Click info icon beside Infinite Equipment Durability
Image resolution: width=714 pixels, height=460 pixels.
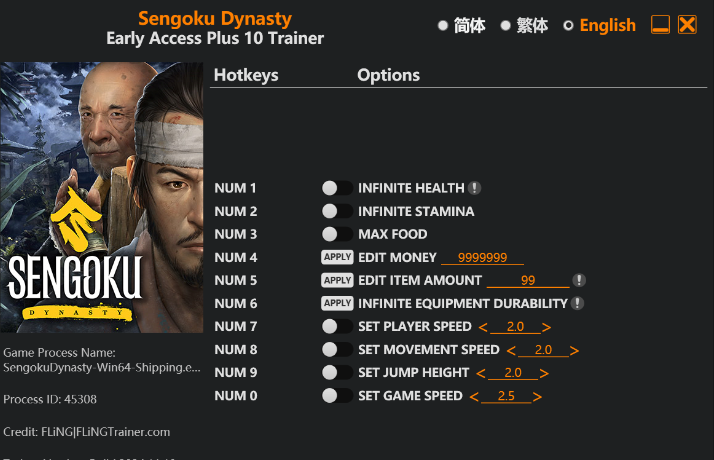tap(578, 303)
